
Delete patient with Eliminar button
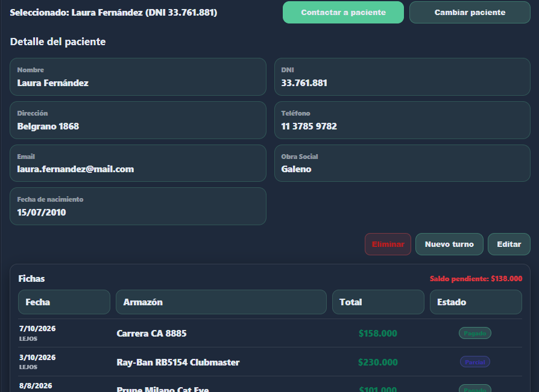[x=388, y=244]
